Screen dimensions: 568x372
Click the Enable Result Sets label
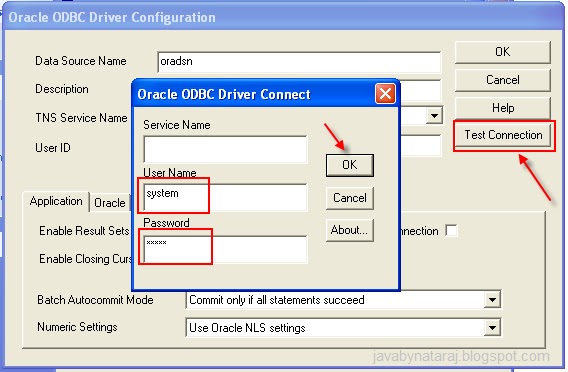click(84, 231)
